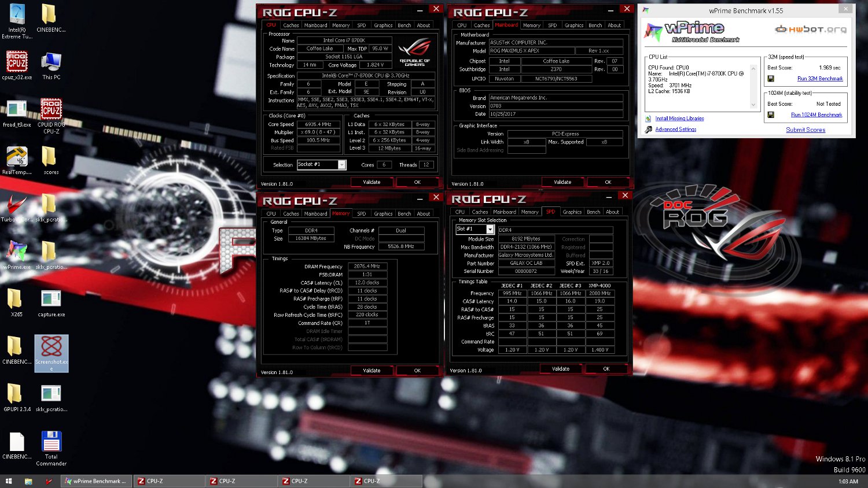Switch to Caches tab in CPU window

pyautogui.click(x=291, y=25)
